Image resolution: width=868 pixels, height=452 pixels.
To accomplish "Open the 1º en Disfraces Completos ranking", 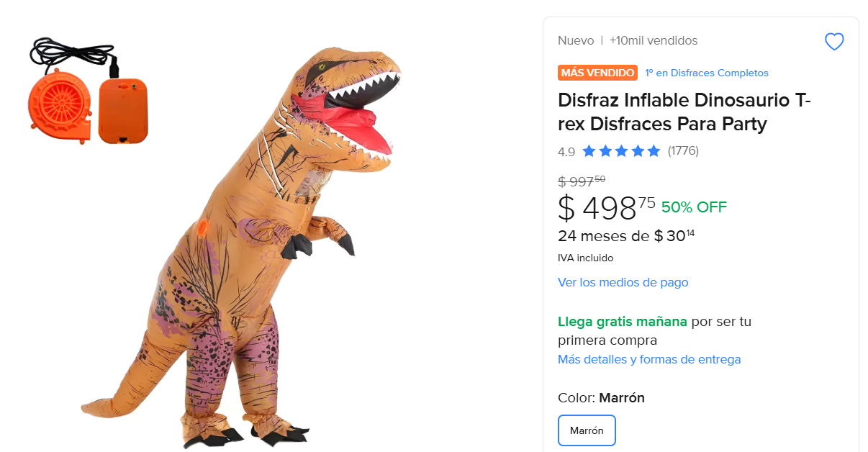I will click(x=707, y=73).
